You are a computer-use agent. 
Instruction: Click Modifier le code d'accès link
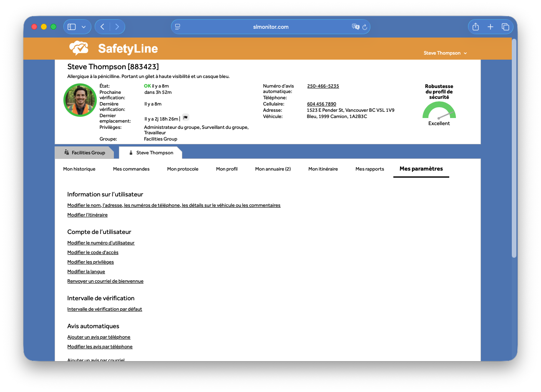93,252
